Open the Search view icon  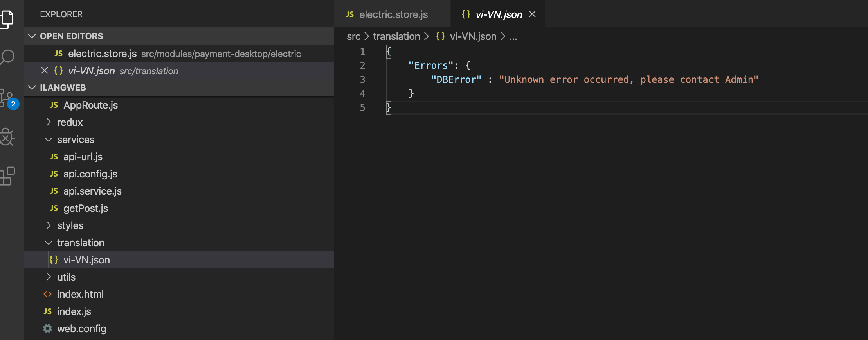pos(7,57)
